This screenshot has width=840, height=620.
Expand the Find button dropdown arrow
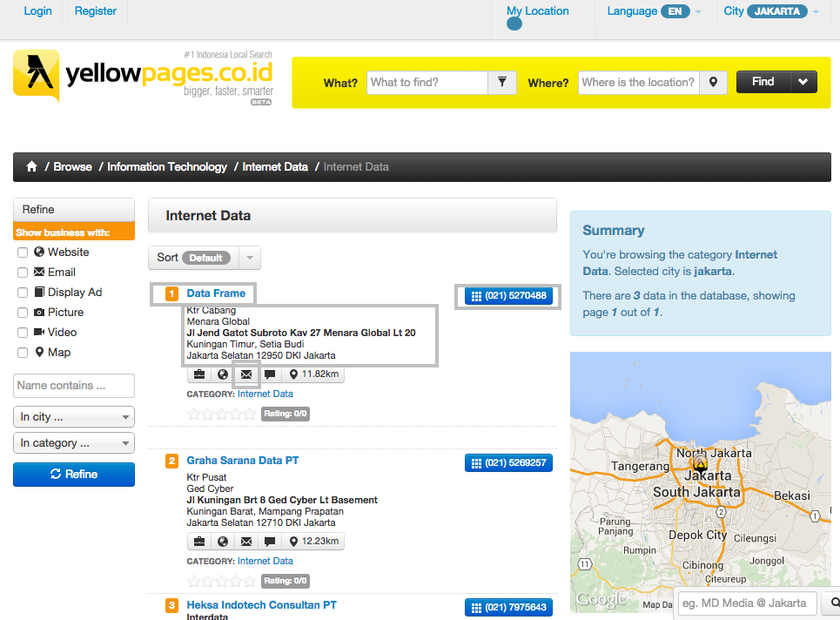803,82
